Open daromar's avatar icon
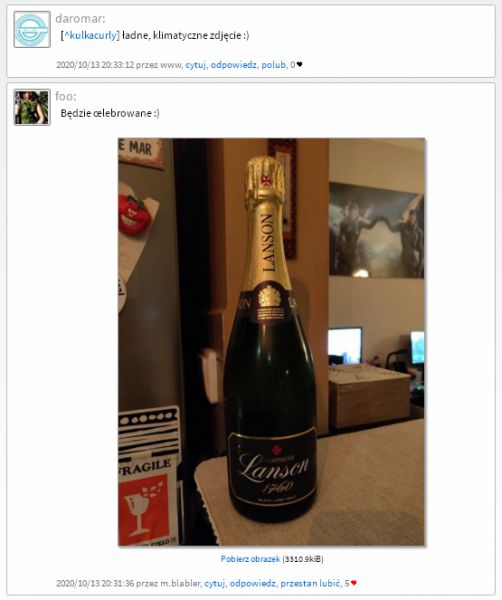 click(32, 29)
